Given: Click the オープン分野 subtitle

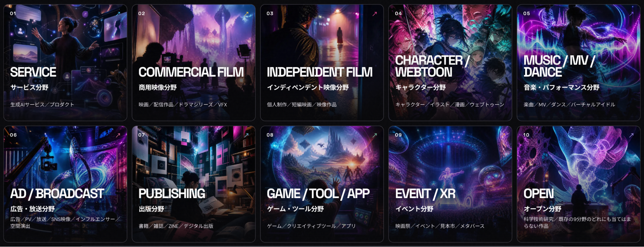Looking at the screenshot, I should tap(543, 209).
